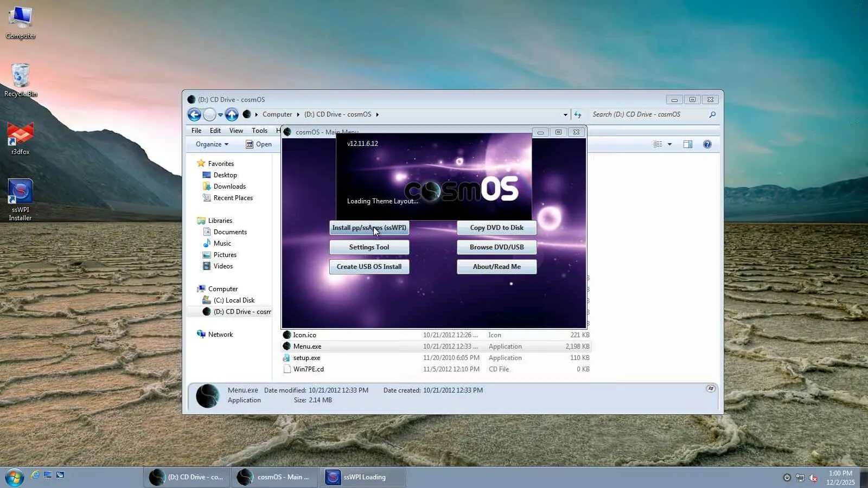Refresh the CD Drive folder view

[x=578, y=115]
